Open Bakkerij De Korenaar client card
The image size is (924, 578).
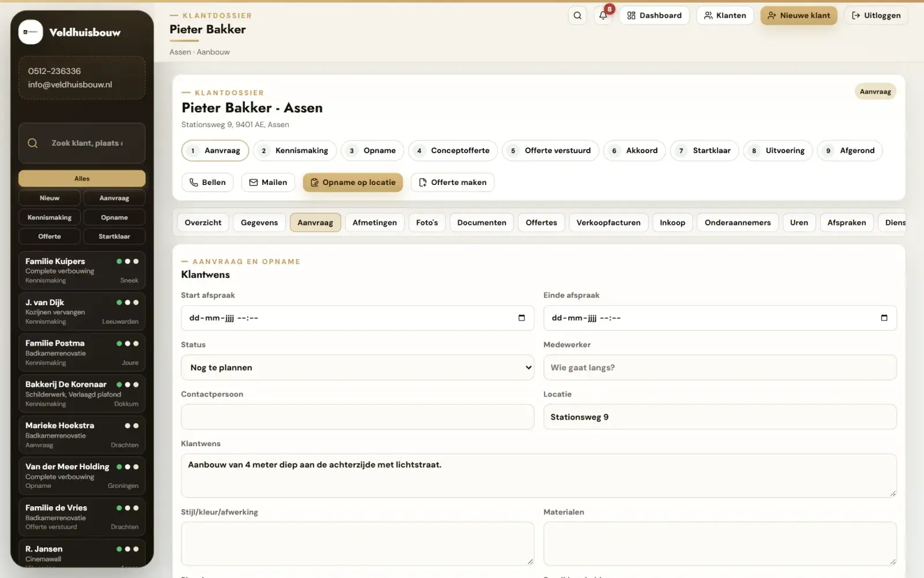point(82,394)
